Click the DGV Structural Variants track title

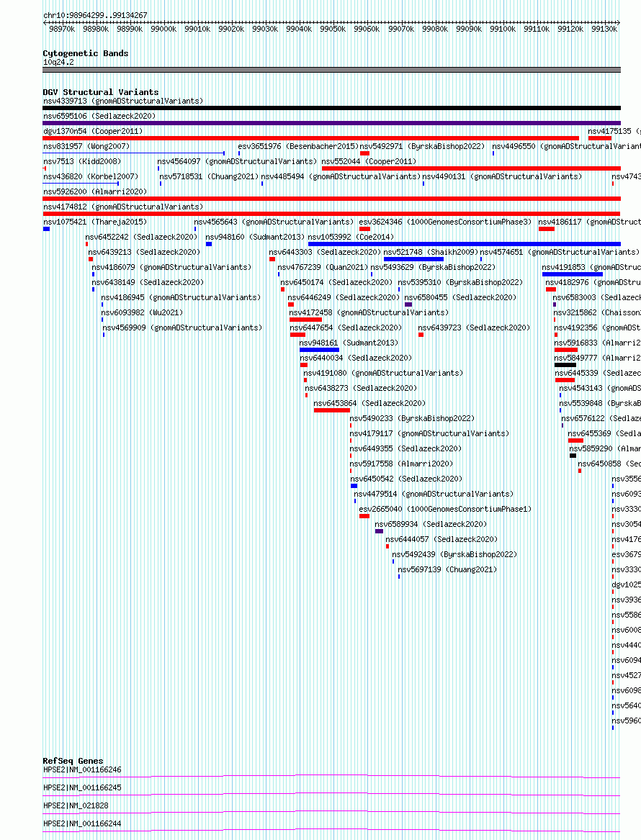click(101, 92)
